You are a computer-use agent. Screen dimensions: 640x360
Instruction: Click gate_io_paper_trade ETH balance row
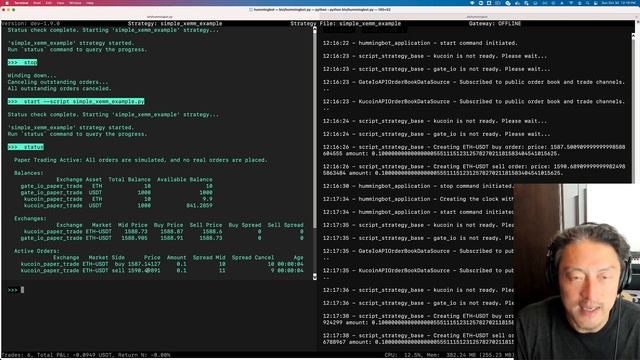pos(116,186)
